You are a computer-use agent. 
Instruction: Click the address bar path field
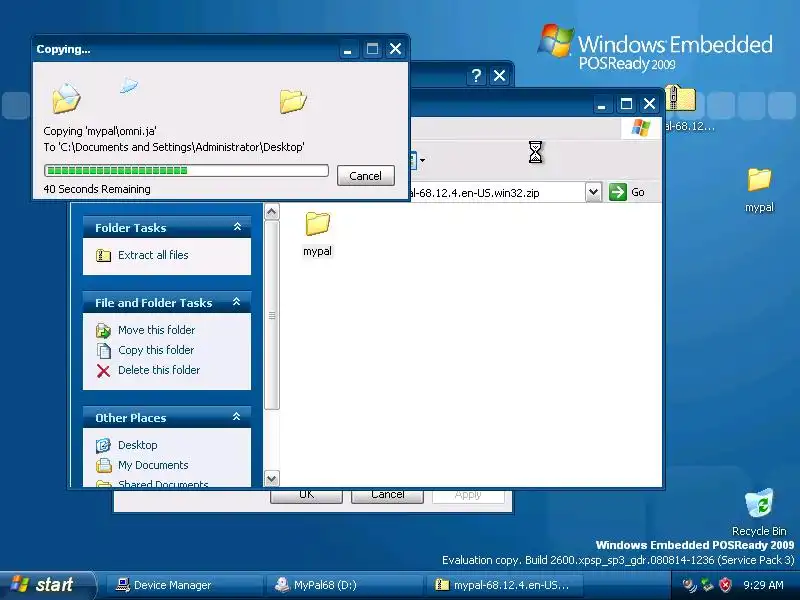click(497, 192)
